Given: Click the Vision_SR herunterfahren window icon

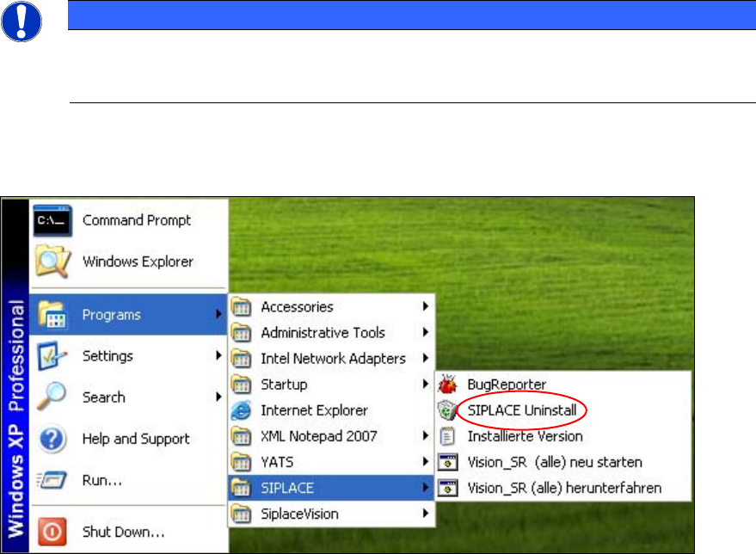Looking at the screenshot, I should 447,488.
